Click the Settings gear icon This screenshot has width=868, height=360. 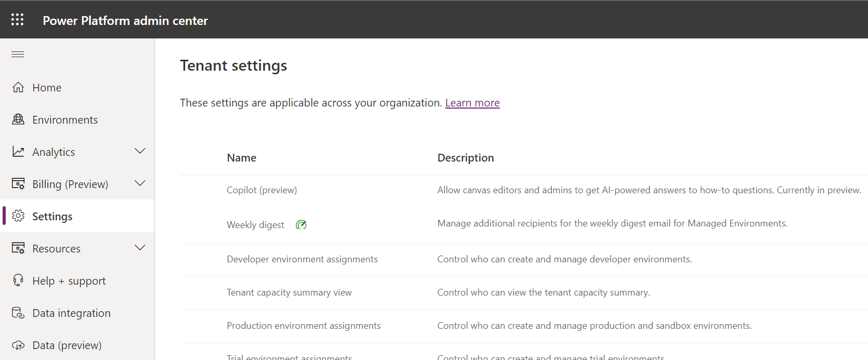18,216
